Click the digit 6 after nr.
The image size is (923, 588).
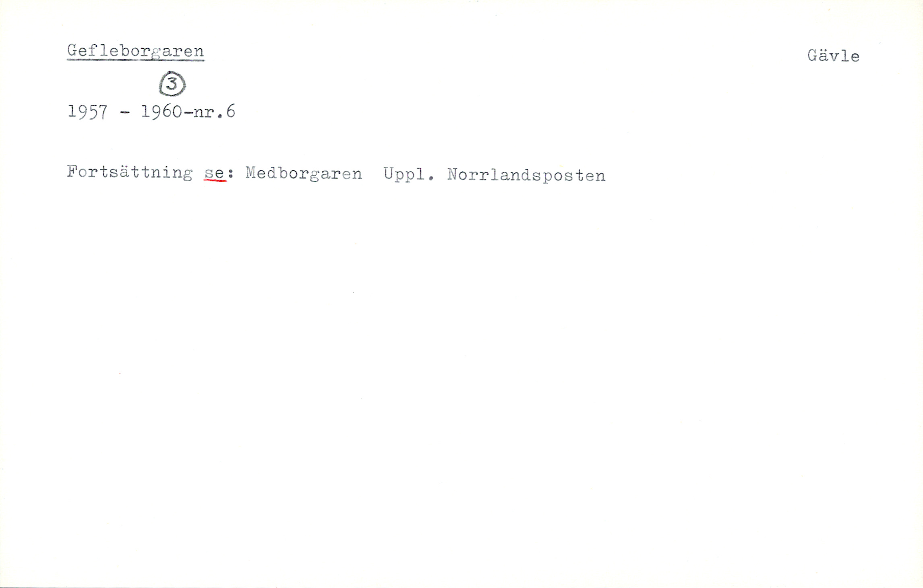[230, 111]
